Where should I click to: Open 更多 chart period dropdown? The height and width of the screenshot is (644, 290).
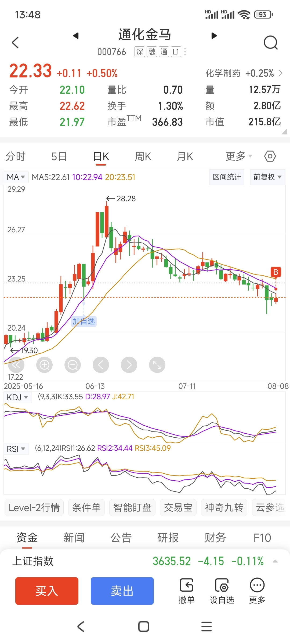click(x=239, y=156)
